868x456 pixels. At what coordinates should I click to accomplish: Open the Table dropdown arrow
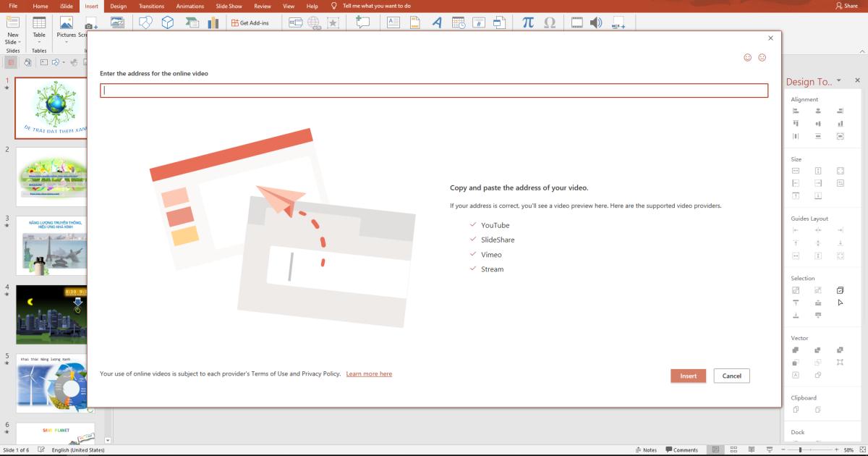38,41
